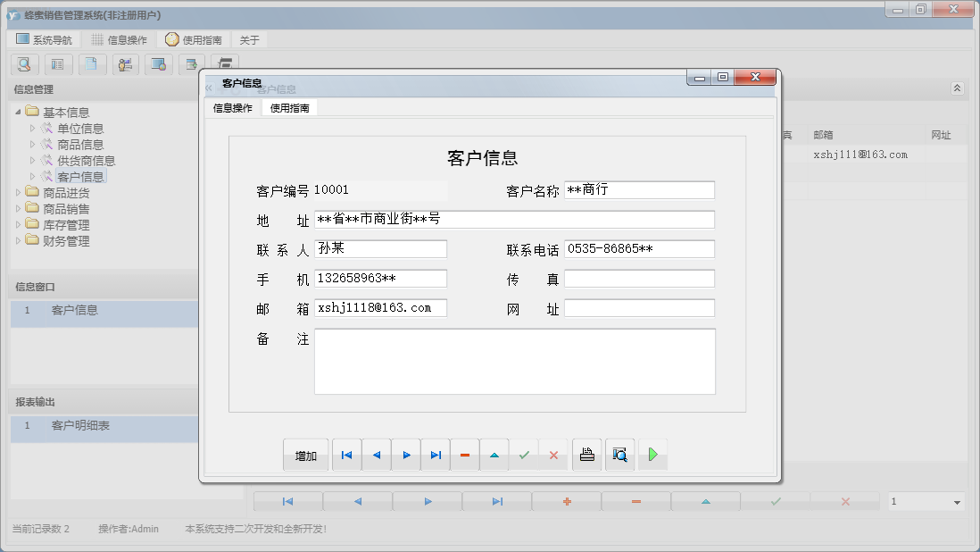Click the printer icon in the customer dialog
Viewport: 980px width, 552px height.
(586, 455)
